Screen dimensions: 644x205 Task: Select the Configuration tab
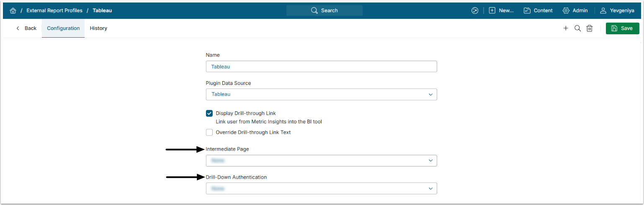[63, 28]
